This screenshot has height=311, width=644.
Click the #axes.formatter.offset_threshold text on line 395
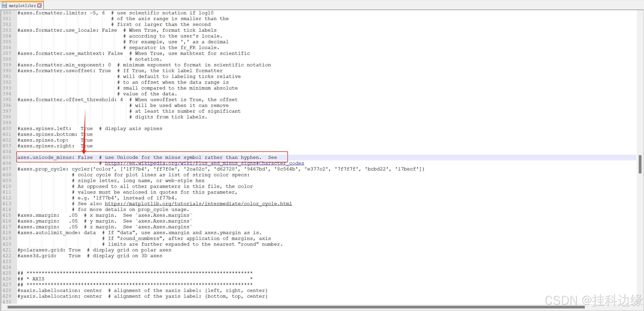(67, 100)
